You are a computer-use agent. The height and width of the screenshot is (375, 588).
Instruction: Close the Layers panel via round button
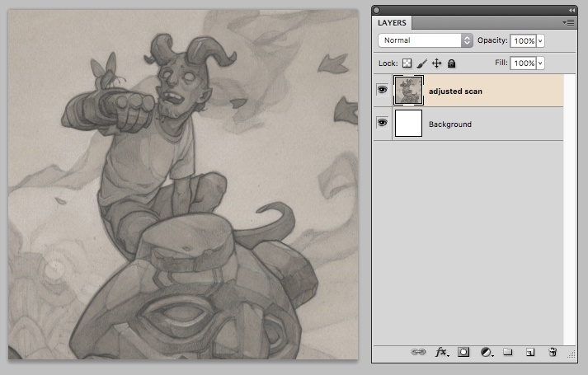click(x=377, y=10)
